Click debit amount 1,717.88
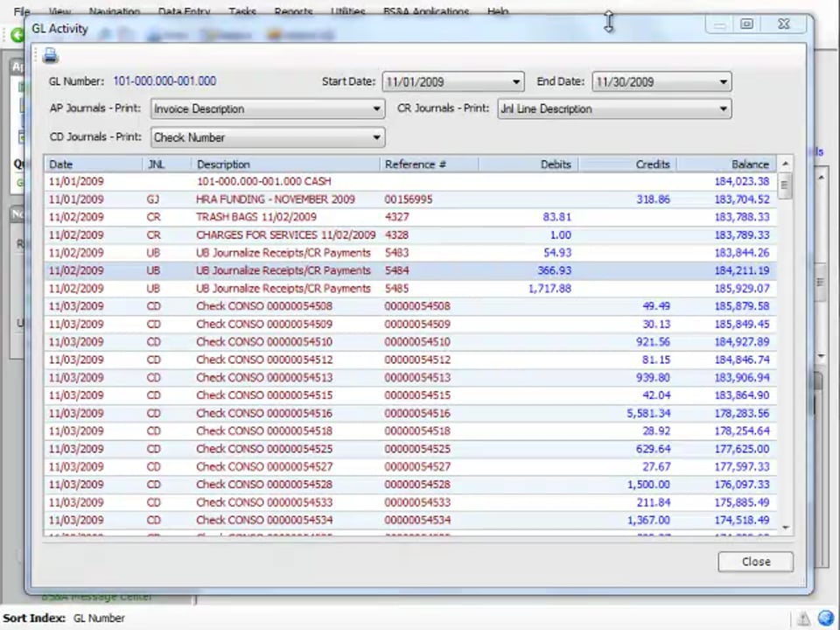Image resolution: width=840 pixels, height=630 pixels. (x=549, y=289)
